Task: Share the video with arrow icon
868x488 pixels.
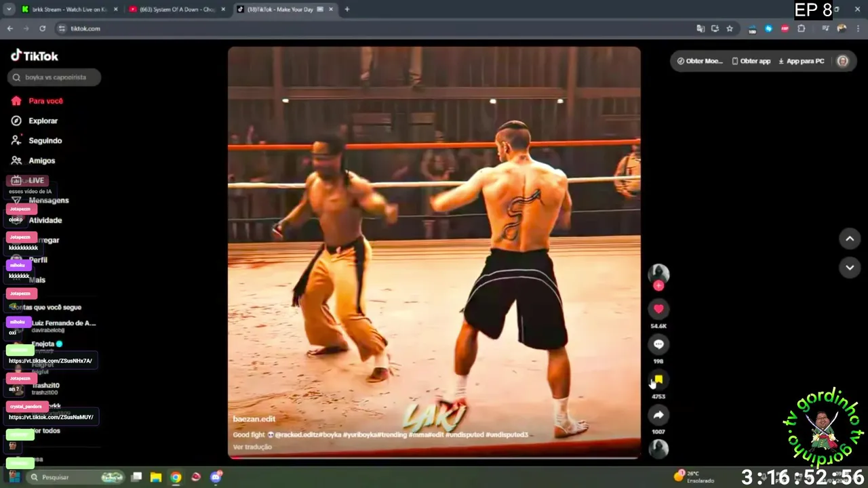Action: [x=658, y=415]
